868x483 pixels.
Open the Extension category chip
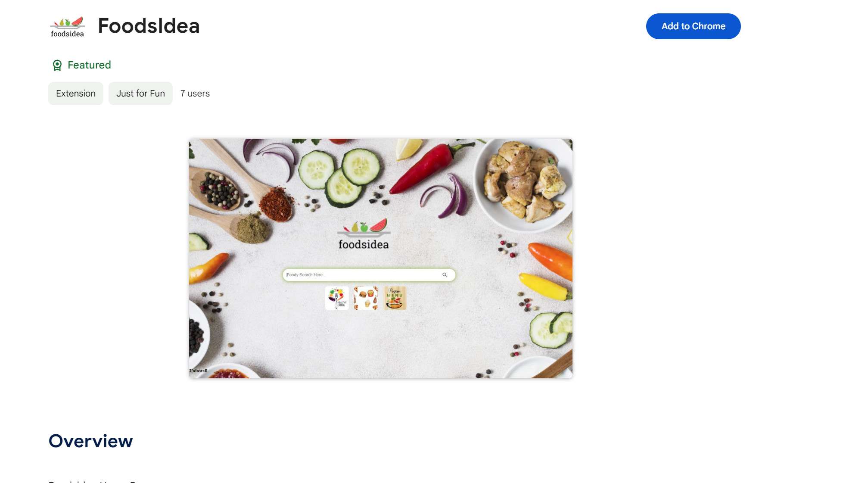click(x=76, y=93)
